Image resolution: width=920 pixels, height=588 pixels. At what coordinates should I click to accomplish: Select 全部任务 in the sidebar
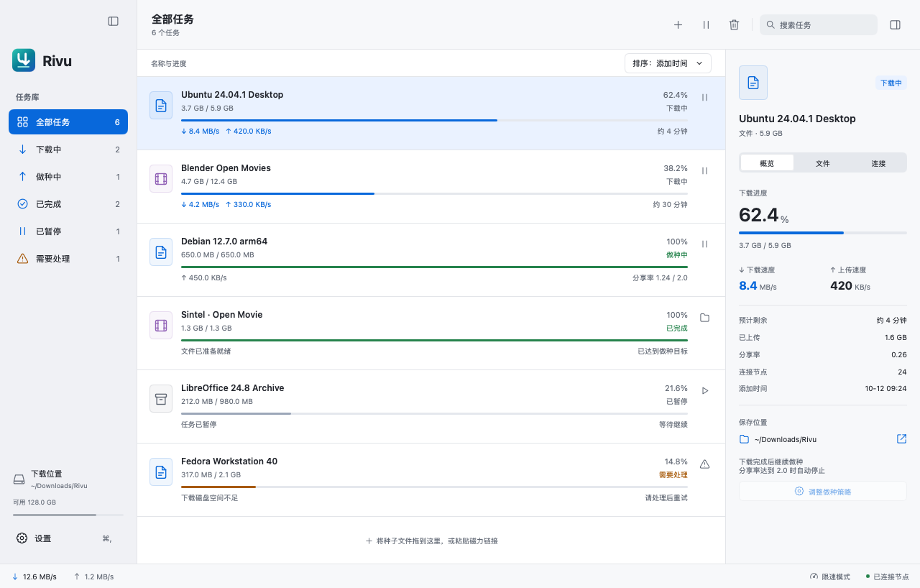[68, 122]
